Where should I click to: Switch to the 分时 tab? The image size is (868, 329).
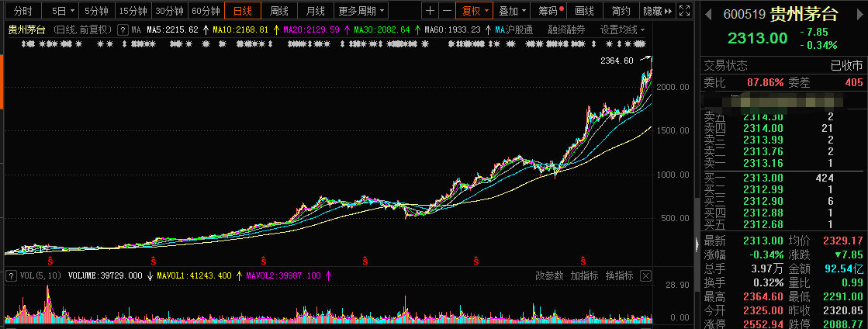point(23,11)
